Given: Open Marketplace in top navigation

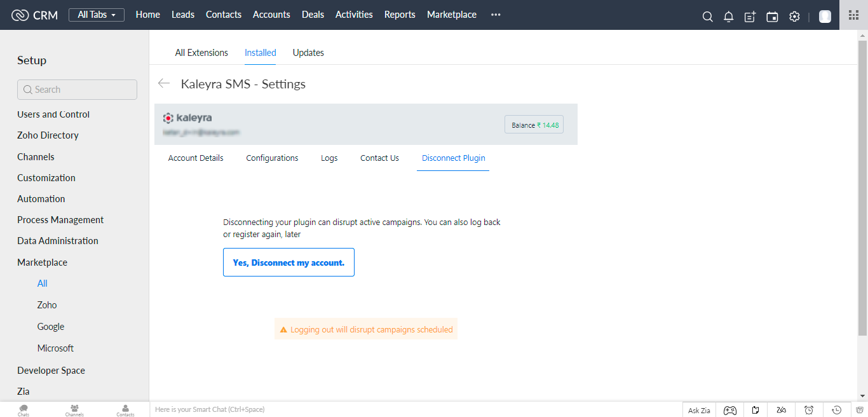Looking at the screenshot, I should click(x=452, y=15).
